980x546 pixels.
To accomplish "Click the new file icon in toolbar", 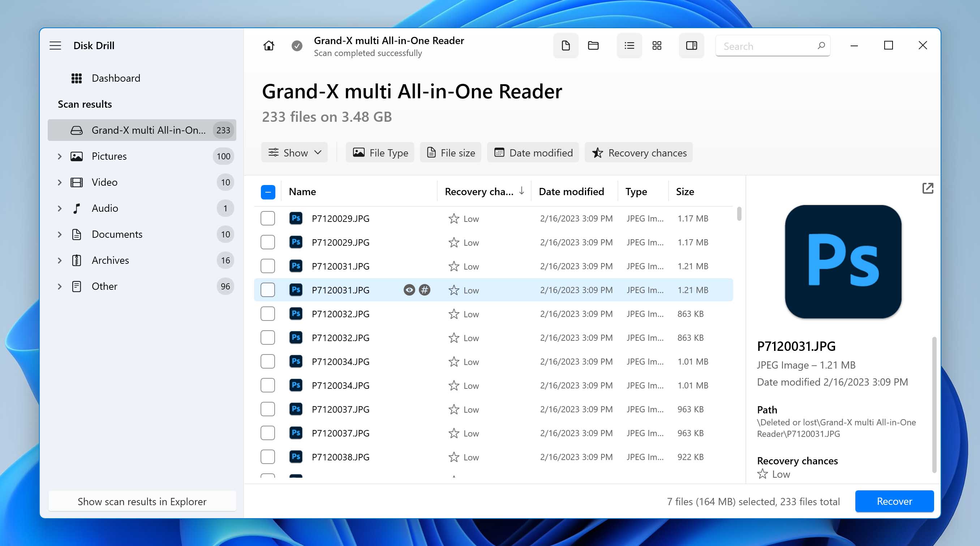I will point(565,45).
